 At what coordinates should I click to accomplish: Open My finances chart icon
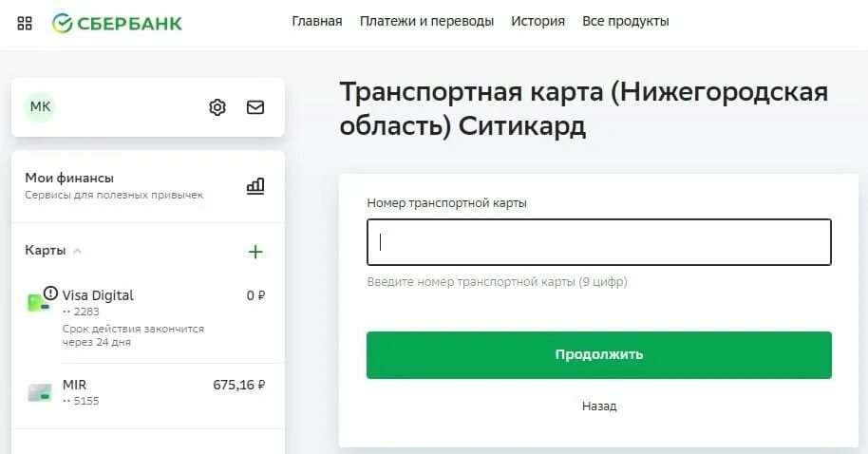click(255, 185)
